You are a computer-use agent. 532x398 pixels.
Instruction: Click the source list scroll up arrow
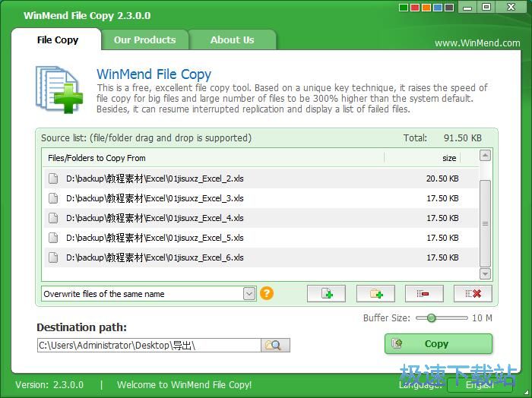tap(486, 156)
